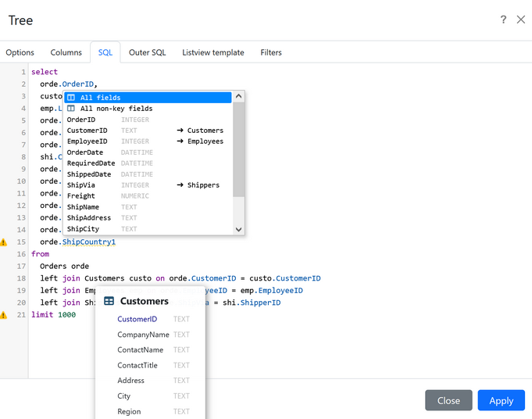Click the Tree dialog title
Screen dimensions: 532x419
coord(20,20)
